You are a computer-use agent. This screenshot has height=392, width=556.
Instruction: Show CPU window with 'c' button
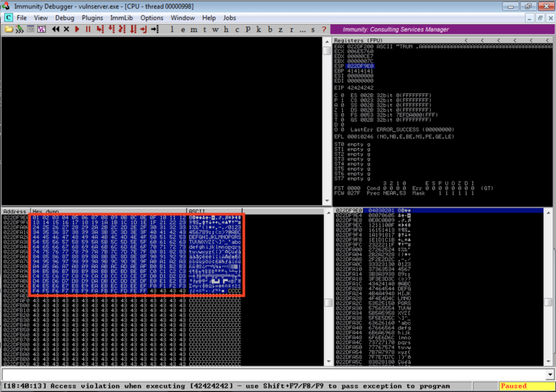coord(237,29)
